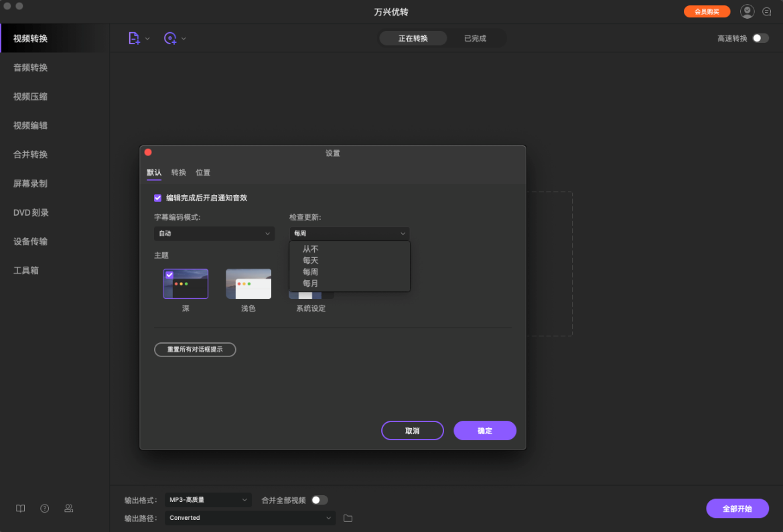The height and width of the screenshot is (532, 783).
Task: Select 每月 in the update check dropdown
Action: click(x=311, y=283)
